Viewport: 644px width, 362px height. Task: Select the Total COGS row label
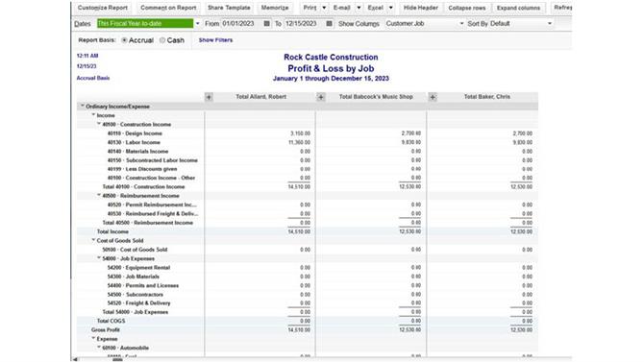[111, 321]
